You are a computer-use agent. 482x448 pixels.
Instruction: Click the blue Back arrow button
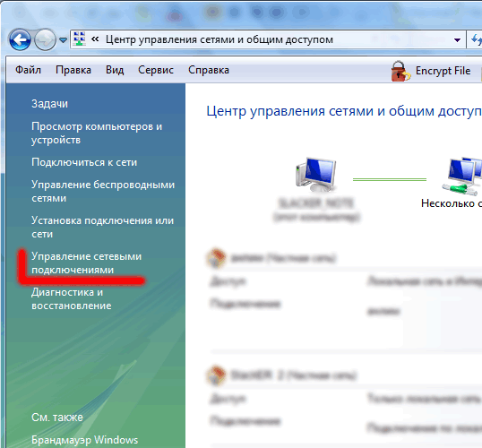click(20, 39)
